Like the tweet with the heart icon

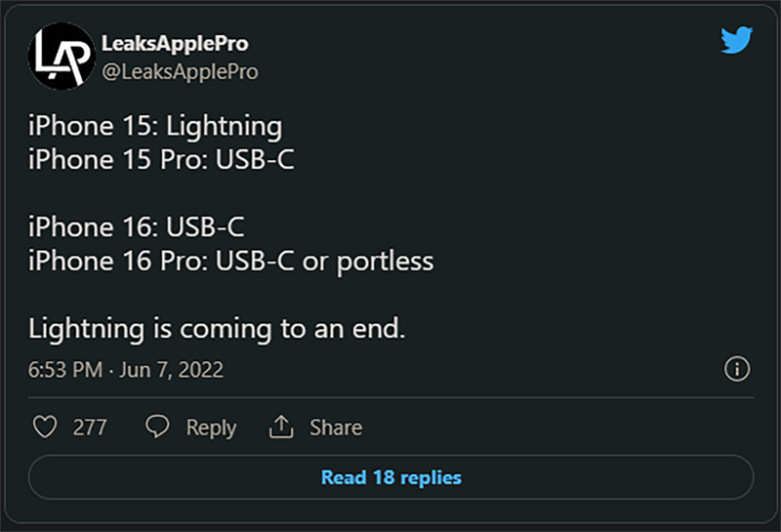coord(45,427)
